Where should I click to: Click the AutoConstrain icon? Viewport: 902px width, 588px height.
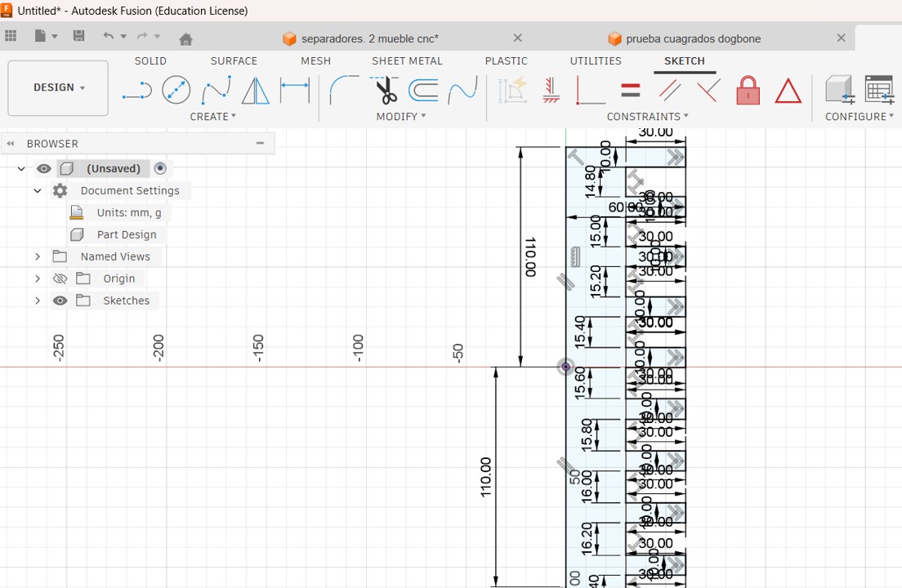tap(512, 90)
